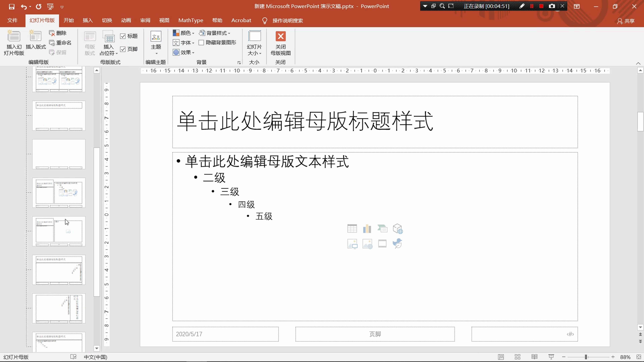The width and height of the screenshot is (644, 362).
Task: Select the blank layout thumbnail
Action: pyautogui.click(x=59, y=154)
